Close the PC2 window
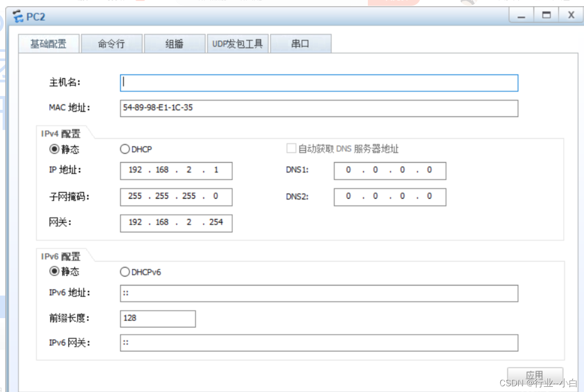This screenshot has height=392, width=584. pos(571,15)
